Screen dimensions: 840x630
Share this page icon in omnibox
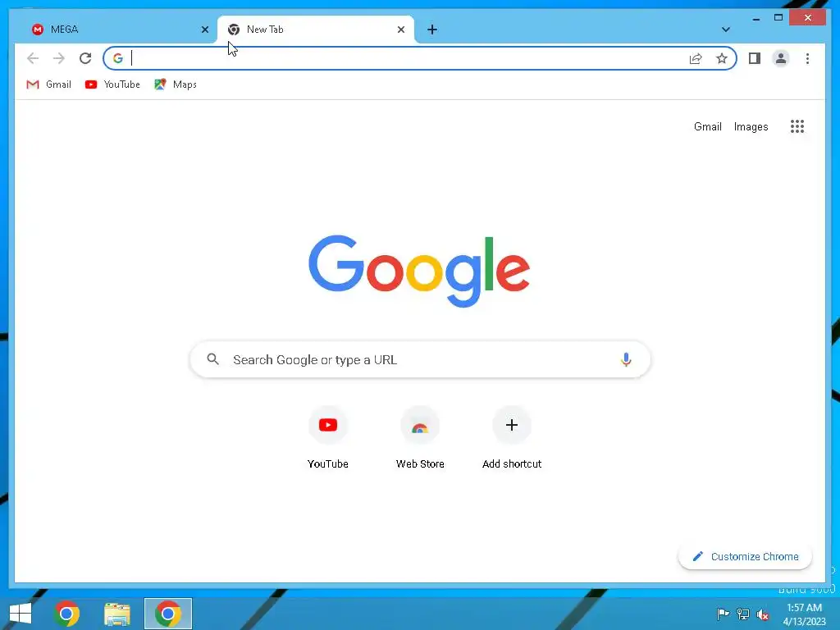tap(696, 58)
